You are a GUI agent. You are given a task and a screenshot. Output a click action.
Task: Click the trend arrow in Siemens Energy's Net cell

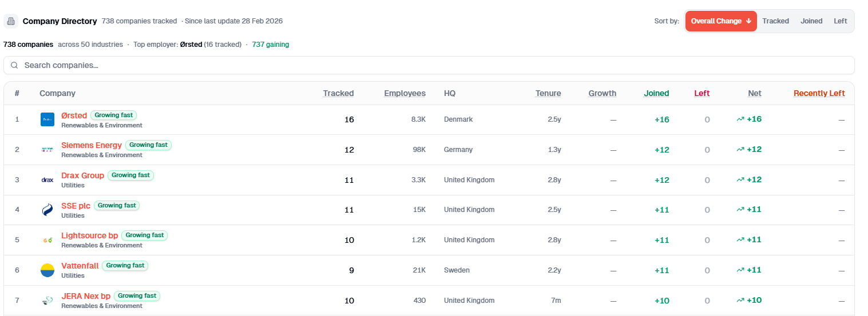click(x=740, y=150)
